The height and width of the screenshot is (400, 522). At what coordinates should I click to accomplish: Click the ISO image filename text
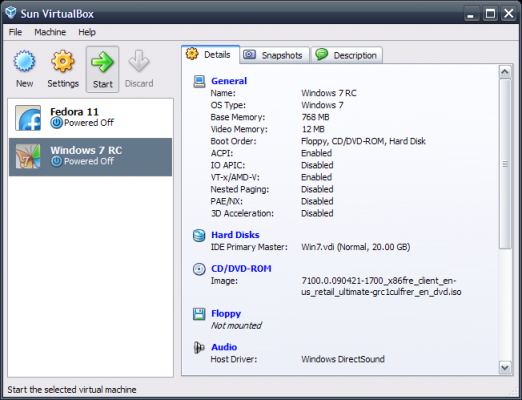(x=381, y=286)
